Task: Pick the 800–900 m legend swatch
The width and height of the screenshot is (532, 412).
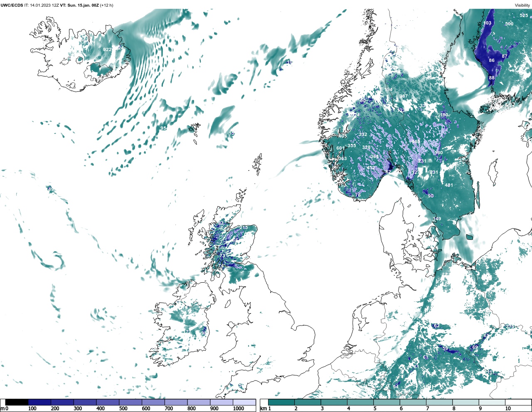Action: [x=198, y=402]
